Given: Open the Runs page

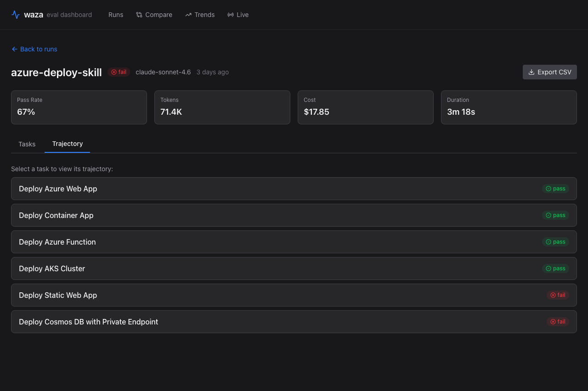Looking at the screenshot, I should click(x=116, y=15).
